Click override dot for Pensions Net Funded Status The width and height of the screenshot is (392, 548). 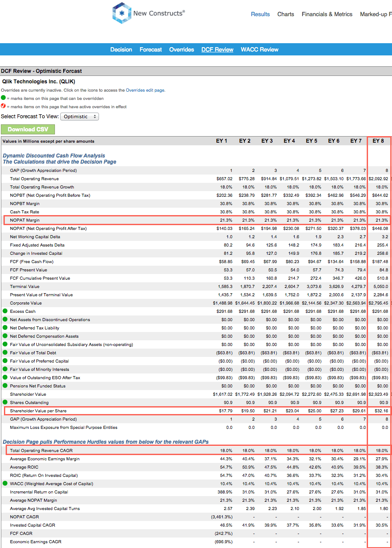pos(5,386)
